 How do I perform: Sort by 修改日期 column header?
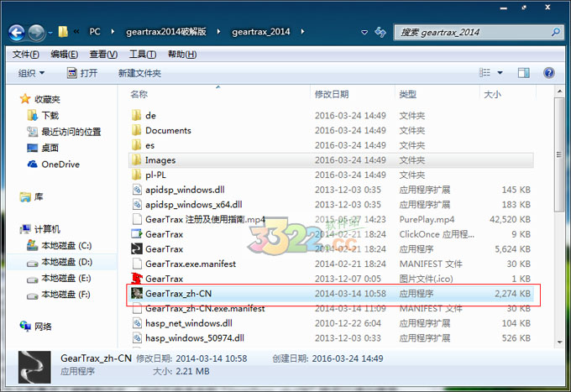point(332,95)
